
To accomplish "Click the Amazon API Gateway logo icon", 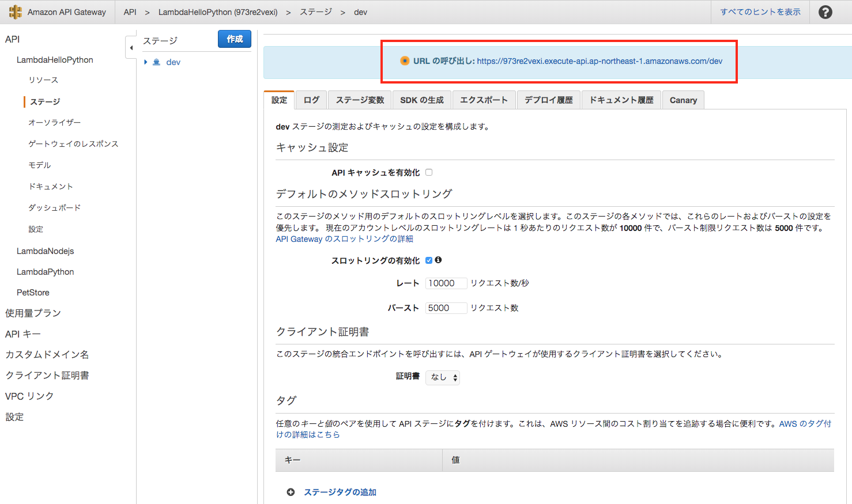I will click(16, 12).
